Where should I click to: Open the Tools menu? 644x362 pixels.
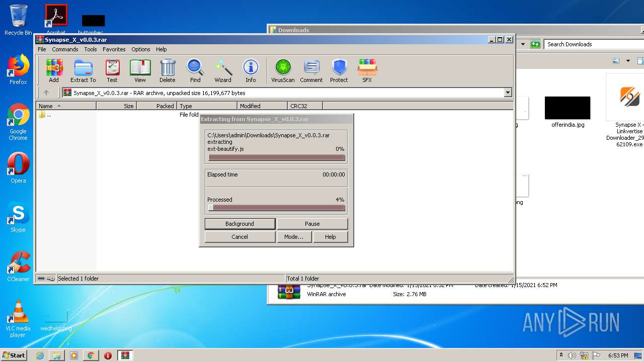pyautogui.click(x=91, y=49)
